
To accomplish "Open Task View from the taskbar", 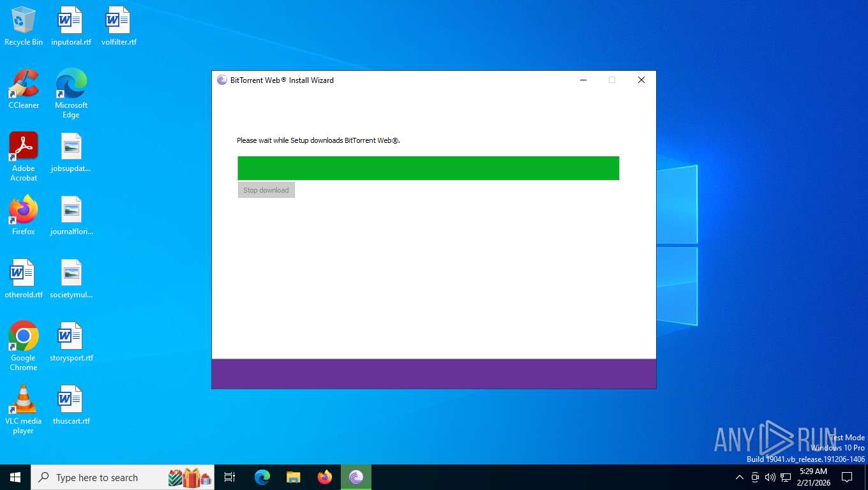I will [x=230, y=477].
